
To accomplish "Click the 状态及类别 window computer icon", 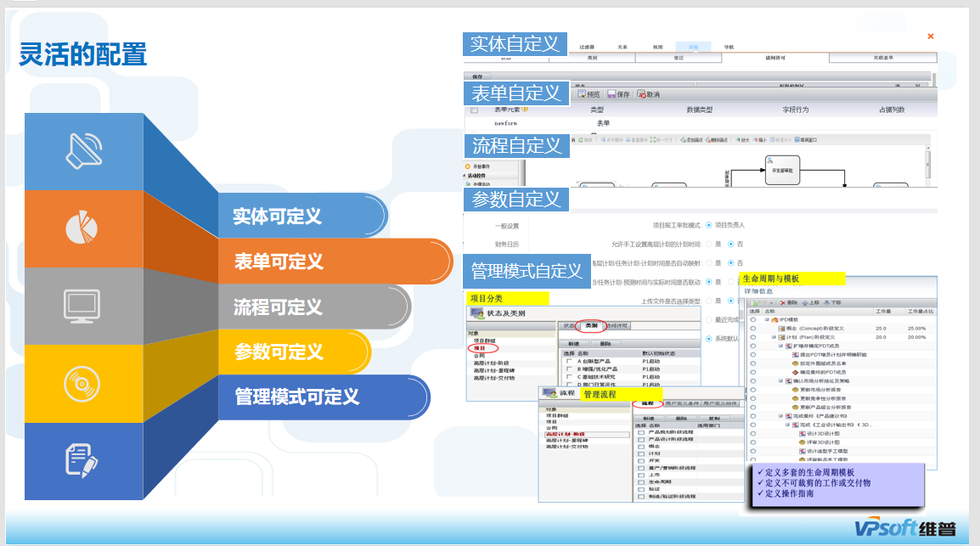I will tap(477, 313).
